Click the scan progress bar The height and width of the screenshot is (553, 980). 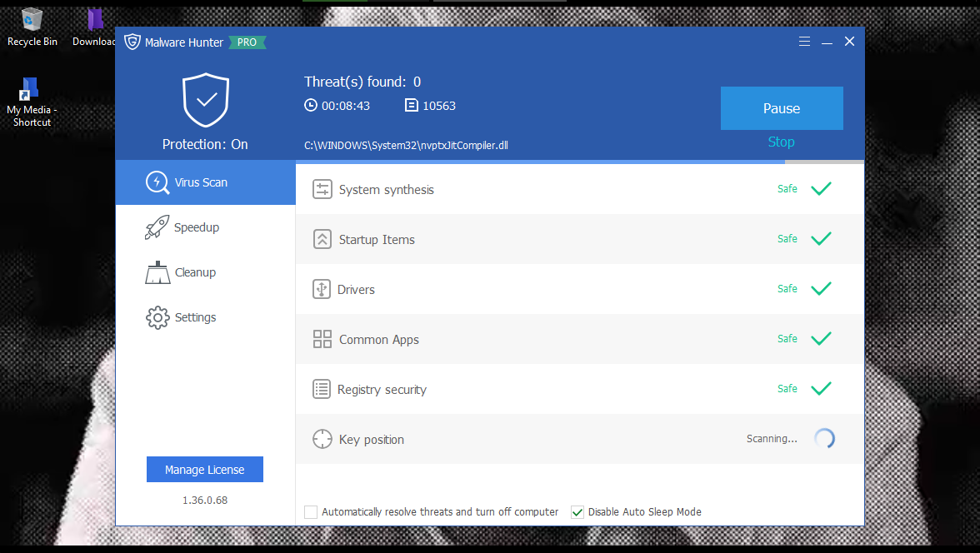[x=580, y=162]
